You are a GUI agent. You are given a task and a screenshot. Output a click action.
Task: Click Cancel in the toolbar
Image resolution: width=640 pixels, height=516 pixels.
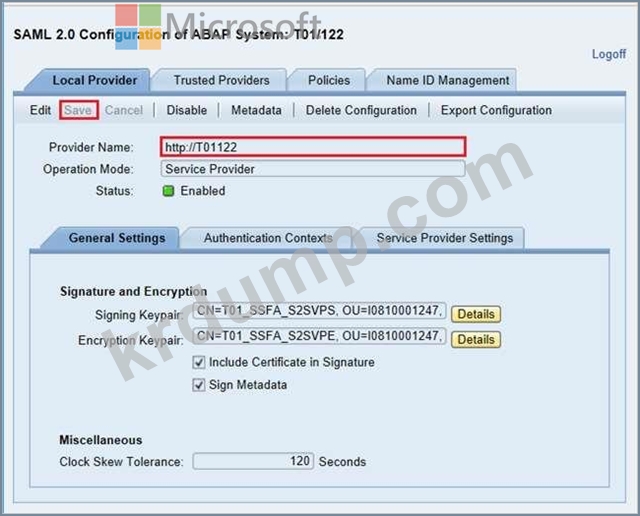124,110
